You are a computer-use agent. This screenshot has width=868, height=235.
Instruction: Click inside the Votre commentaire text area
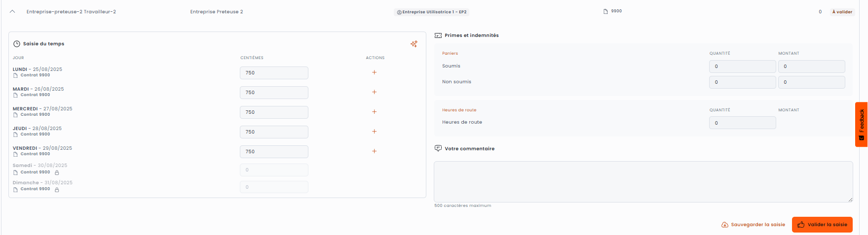(x=643, y=182)
